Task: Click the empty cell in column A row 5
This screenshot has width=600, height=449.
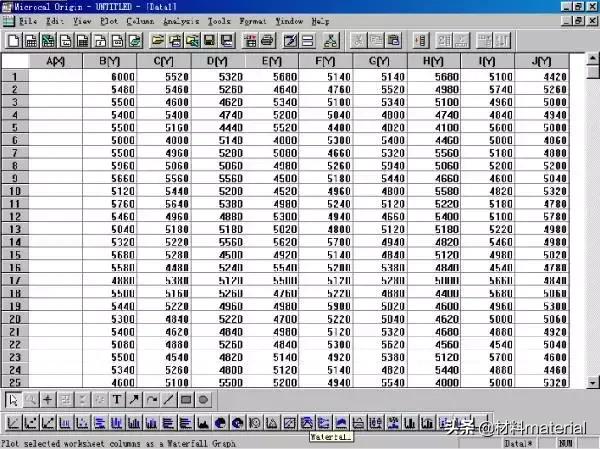Action: [55, 127]
